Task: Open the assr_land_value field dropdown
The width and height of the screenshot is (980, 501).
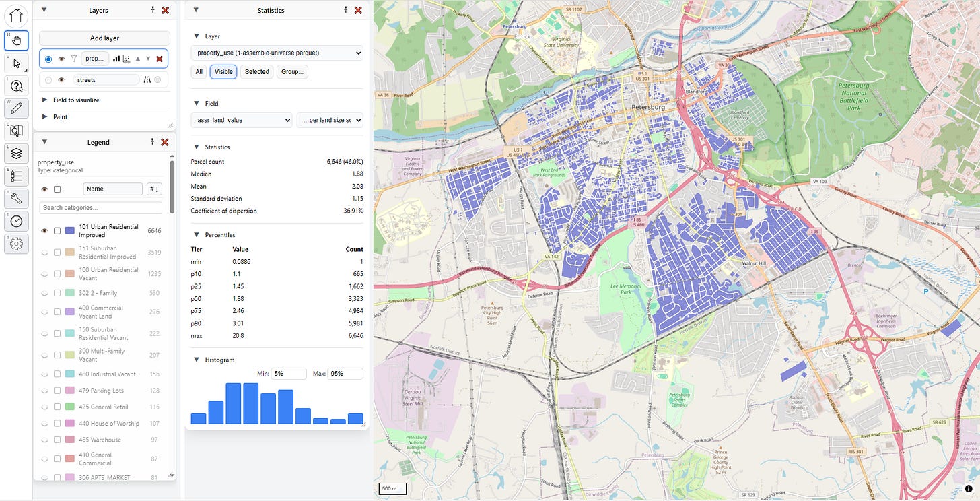Action: tap(242, 120)
